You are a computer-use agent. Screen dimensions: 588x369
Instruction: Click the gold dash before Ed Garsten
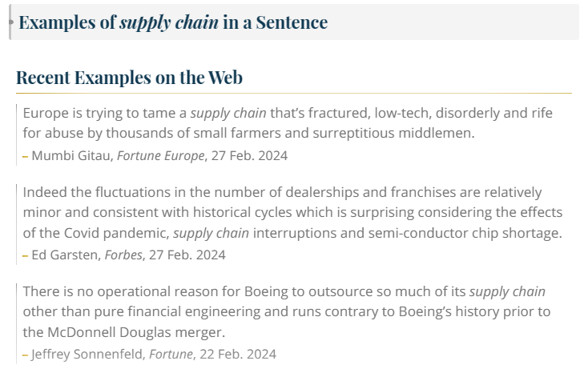[x=26, y=255]
